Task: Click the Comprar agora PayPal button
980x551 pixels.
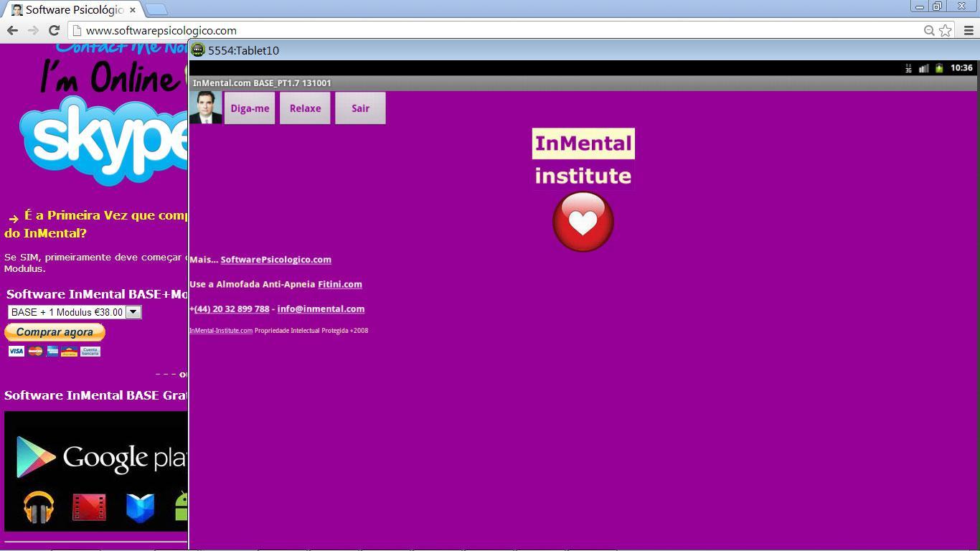Action: click(55, 332)
